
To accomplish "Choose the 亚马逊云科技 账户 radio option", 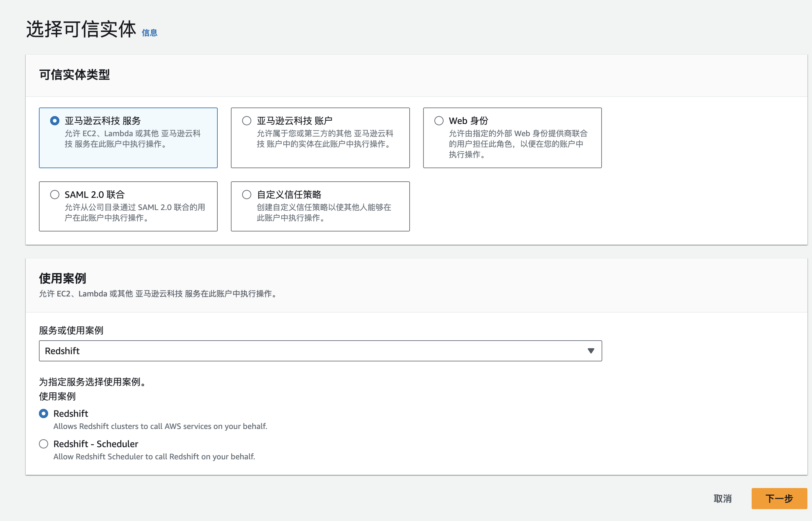I will coord(247,121).
